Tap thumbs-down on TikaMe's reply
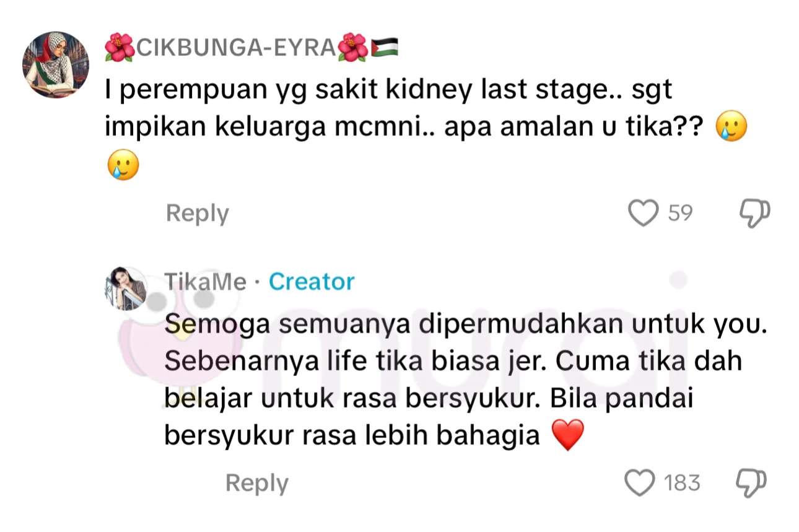This screenshot has width=799, height=532. pyautogui.click(x=753, y=483)
